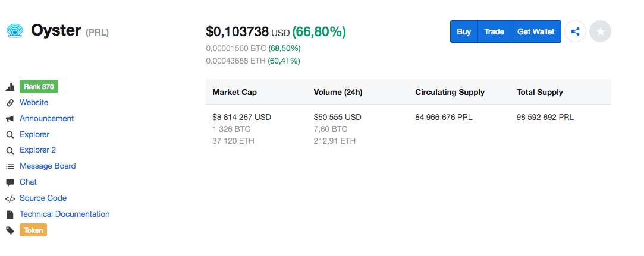644x256 pixels.
Task: Click the code brackets source icon
Action: [x=10, y=198]
